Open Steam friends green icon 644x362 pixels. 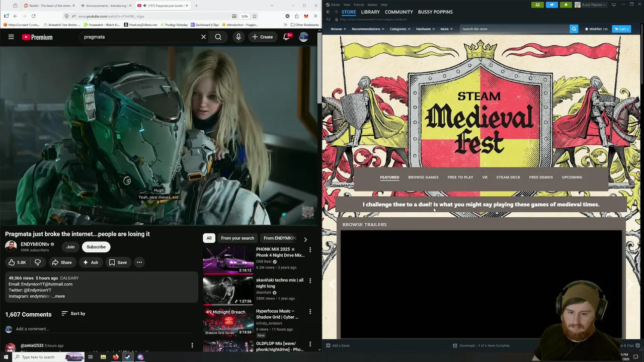[537, 5]
